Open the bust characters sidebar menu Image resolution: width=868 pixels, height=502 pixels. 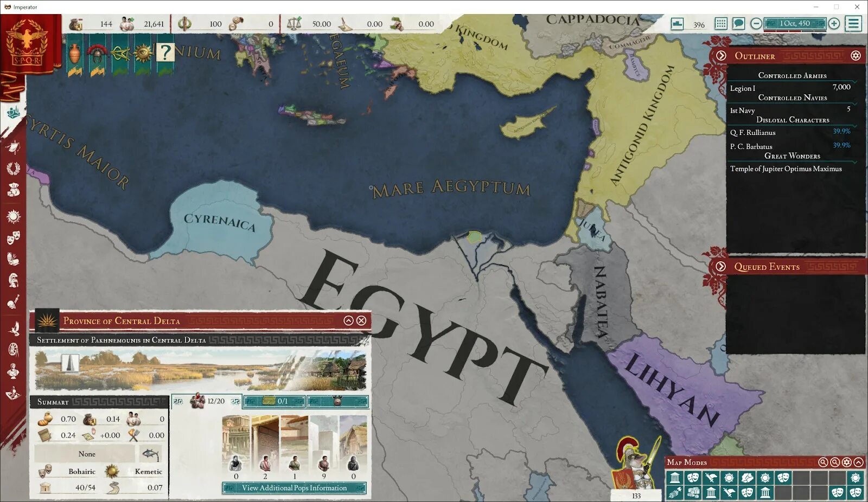(x=13, y=372)
